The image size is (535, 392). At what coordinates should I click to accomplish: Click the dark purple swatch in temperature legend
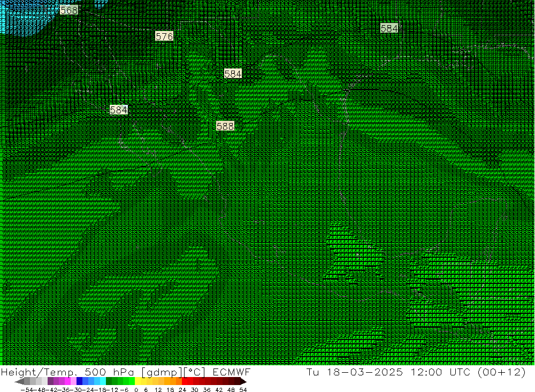click(50, 381)
